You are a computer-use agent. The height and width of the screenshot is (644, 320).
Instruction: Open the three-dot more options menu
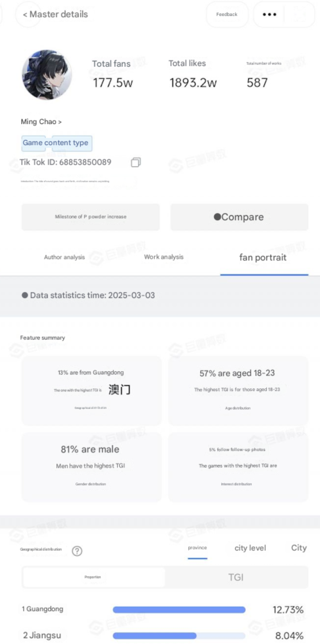(269, 14)
